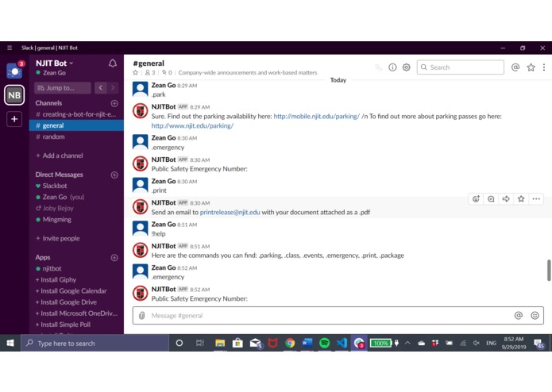Open Microsoft Word from taskbar
This screenshot has height=392, width=552.
point(307,343)
